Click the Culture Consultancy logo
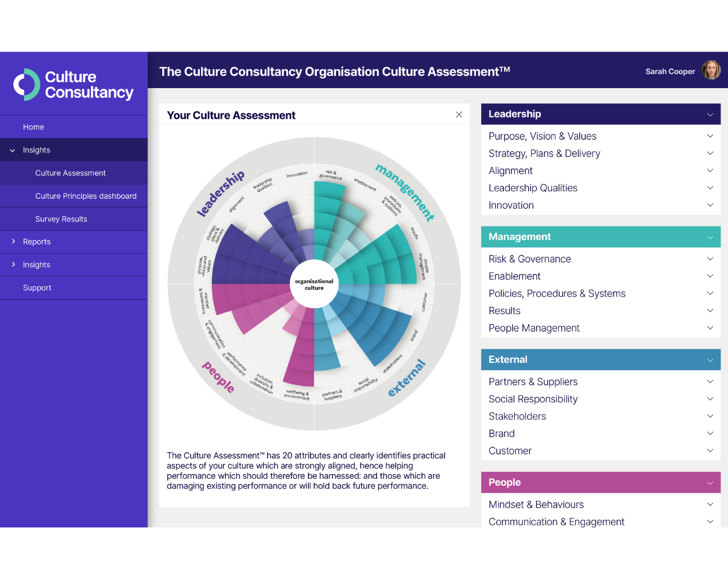Image resolution: width=728 pixels, height=579 pixels. tap(74, 85)
